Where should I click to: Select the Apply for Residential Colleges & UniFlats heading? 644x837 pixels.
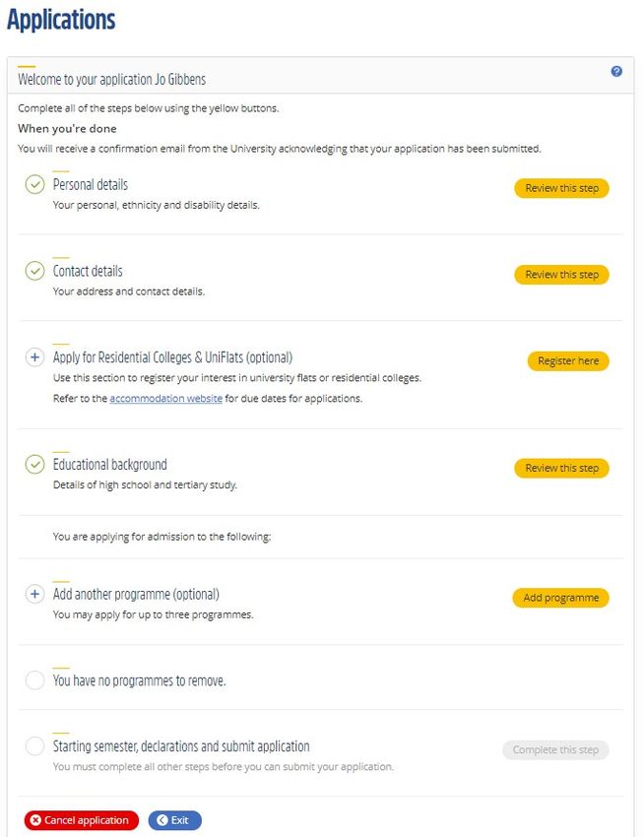(172, 357)
